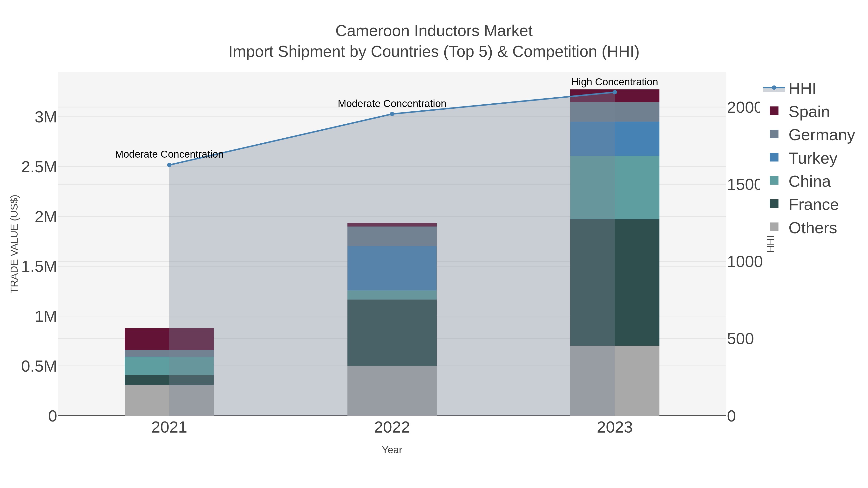This screenshot has width=868, height=488.
Task: Click the 'Cameroon Inductors Market' chart title
Action: pos(434,31)
